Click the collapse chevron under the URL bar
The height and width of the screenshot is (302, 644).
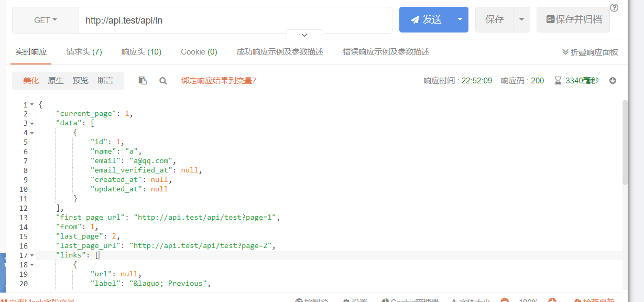[304, 36]
